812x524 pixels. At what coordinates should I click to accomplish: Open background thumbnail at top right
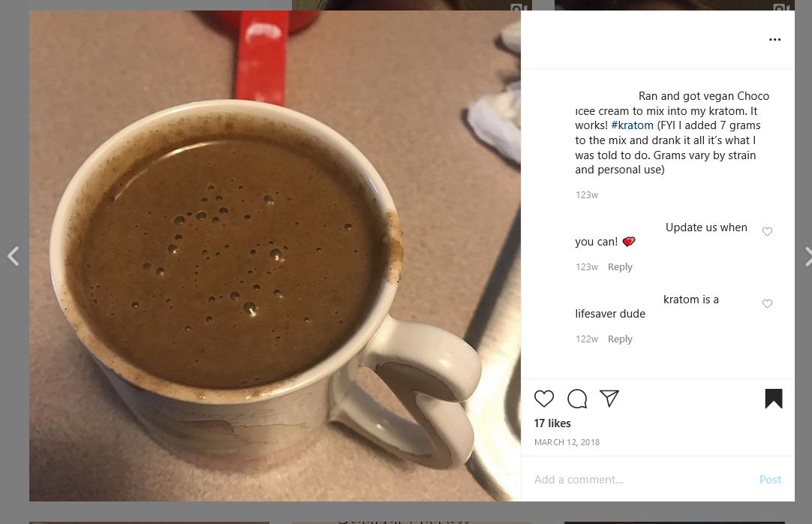(x=674, y=5)
